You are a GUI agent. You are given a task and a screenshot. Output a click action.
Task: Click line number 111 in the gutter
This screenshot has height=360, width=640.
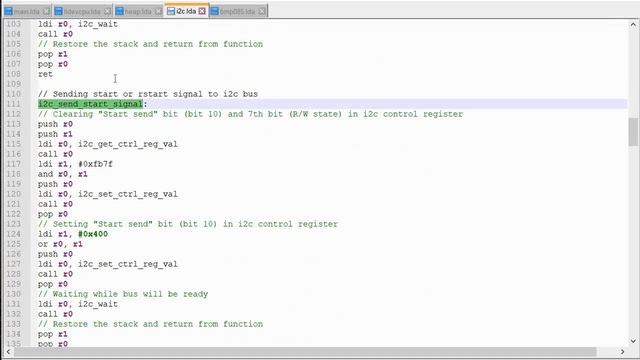[x=13, y=104]
